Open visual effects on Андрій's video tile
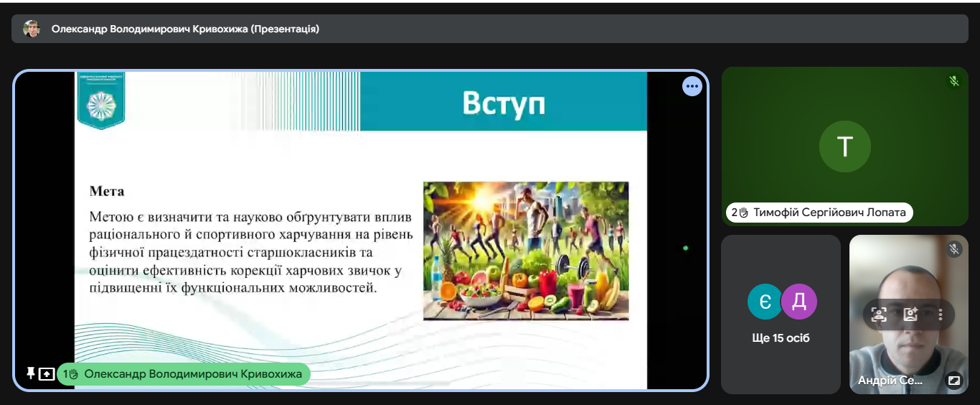 911,315
